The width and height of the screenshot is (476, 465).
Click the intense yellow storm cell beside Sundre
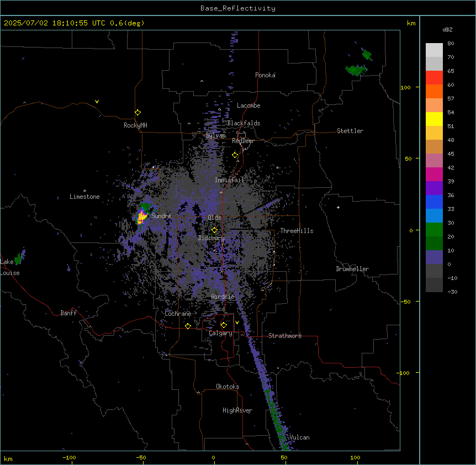tap(141, 216)
